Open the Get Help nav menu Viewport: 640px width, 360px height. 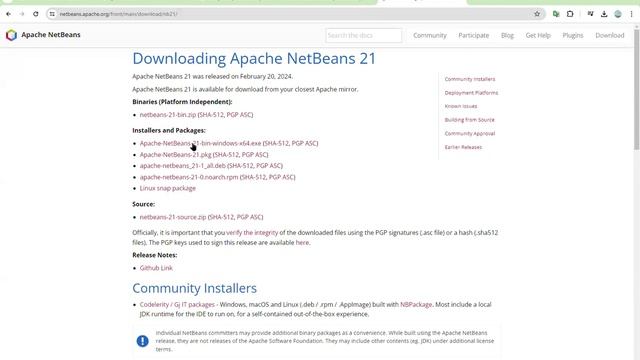(x=538, y=36)
